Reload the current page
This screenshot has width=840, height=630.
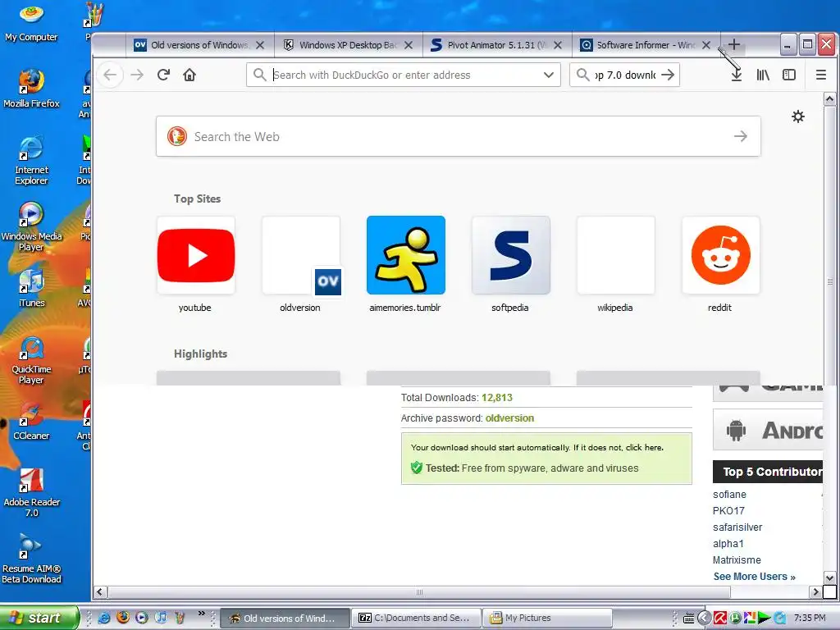point(163,75)
